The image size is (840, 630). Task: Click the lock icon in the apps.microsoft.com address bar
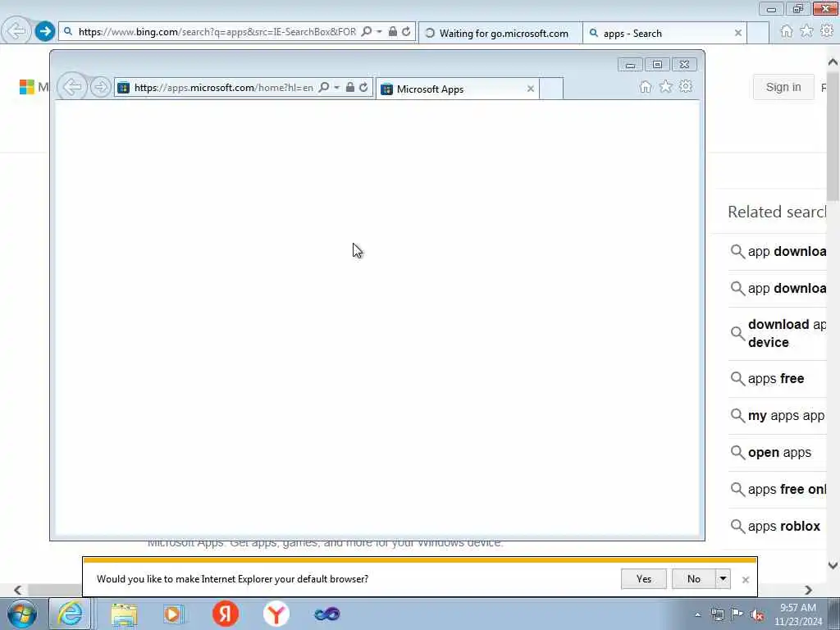point(349,87)
